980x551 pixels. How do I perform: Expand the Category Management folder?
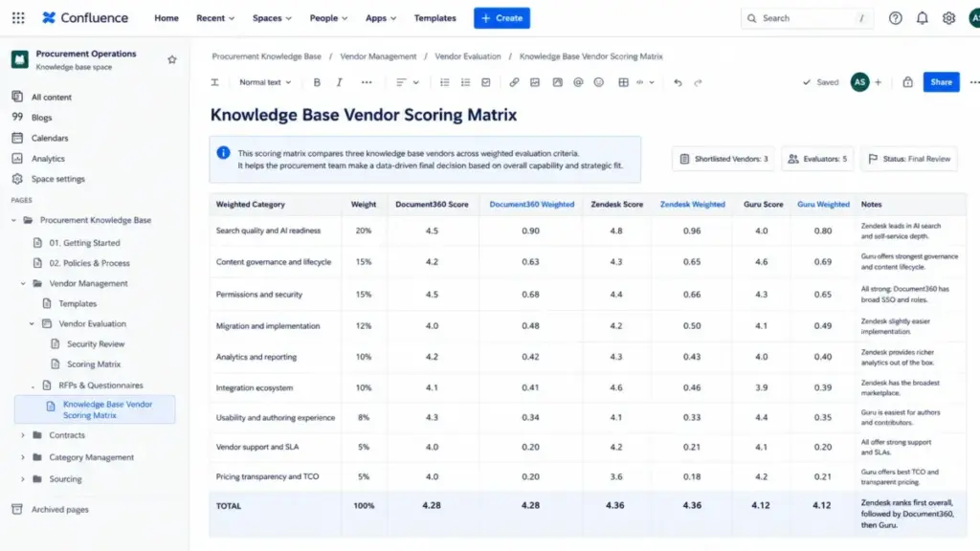pyautogui.click(x=23, y=457)
